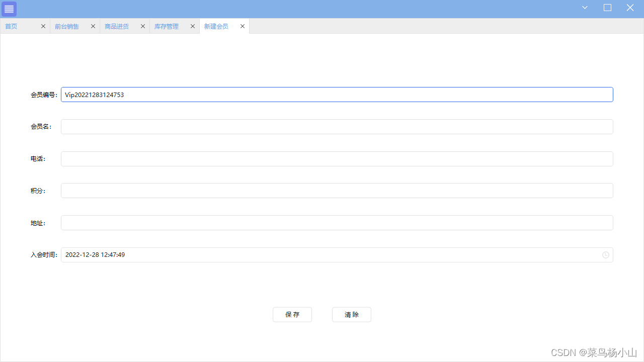The width and height of the screenshot is (644, 362).
Task: Click the 保存 button
Action: [x=292, y=315]
